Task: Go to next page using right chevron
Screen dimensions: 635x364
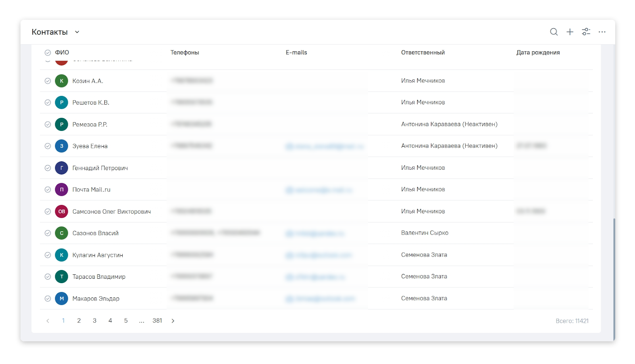Action: point(173,321)
